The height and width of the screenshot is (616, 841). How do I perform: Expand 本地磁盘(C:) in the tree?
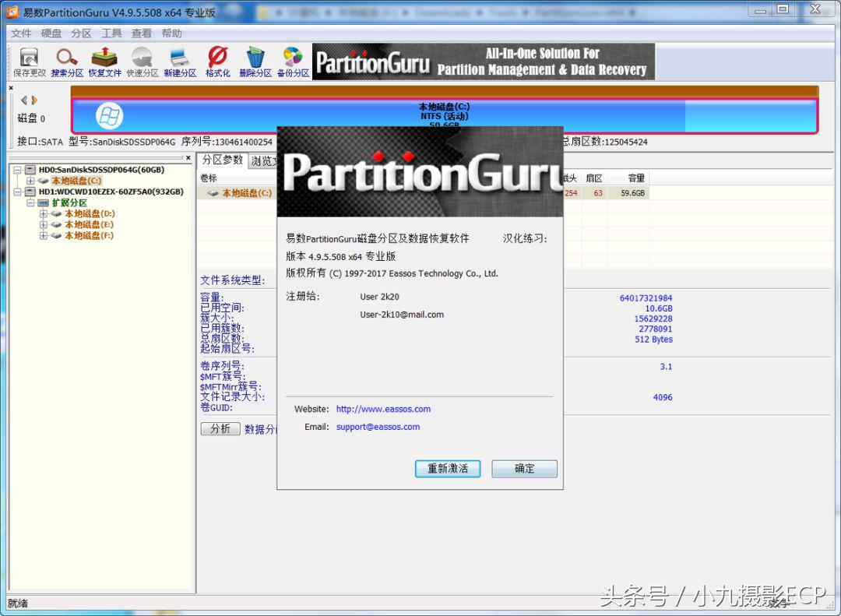click(30, 181)
